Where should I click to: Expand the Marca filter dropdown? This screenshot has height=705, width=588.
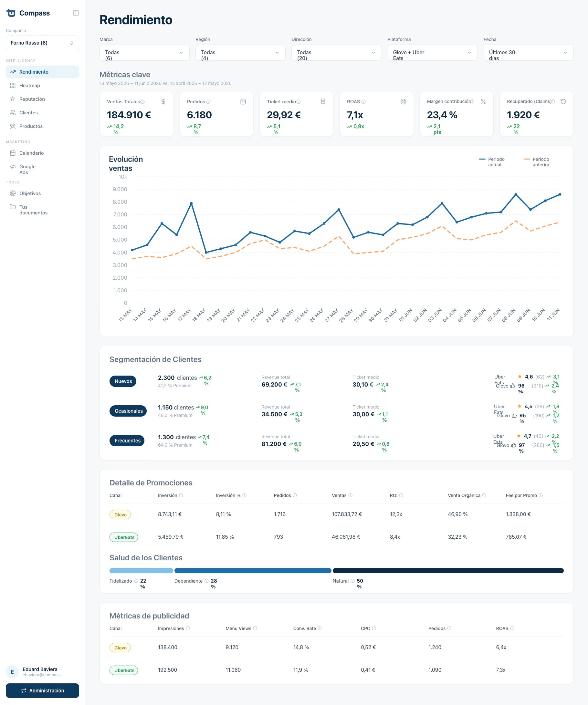(x=144, y=53)
